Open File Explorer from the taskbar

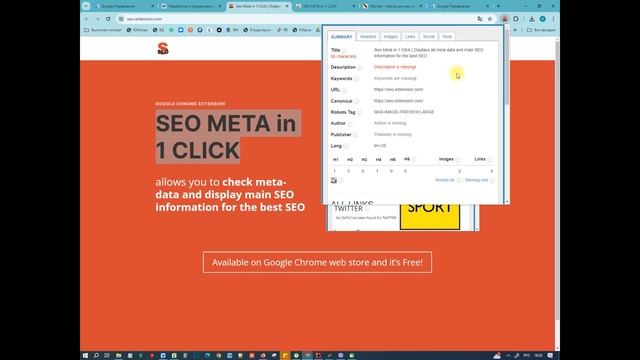(x=118, y=356)
